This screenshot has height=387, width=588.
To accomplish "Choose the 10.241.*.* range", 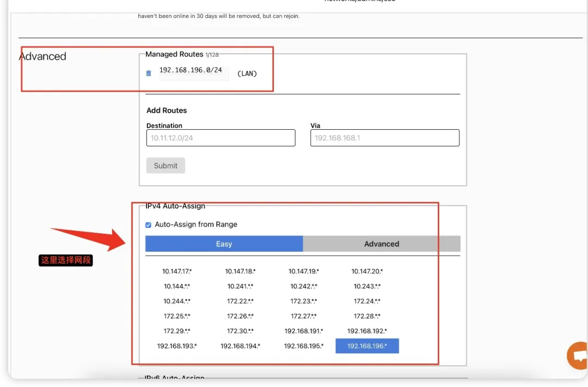I will click(x=241, y=286).
